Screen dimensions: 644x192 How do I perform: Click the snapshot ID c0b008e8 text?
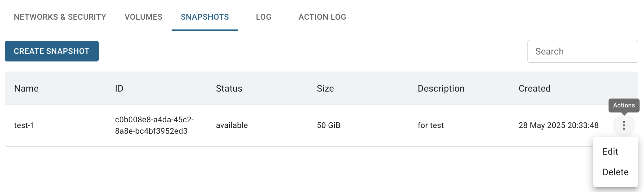[154, 125]
